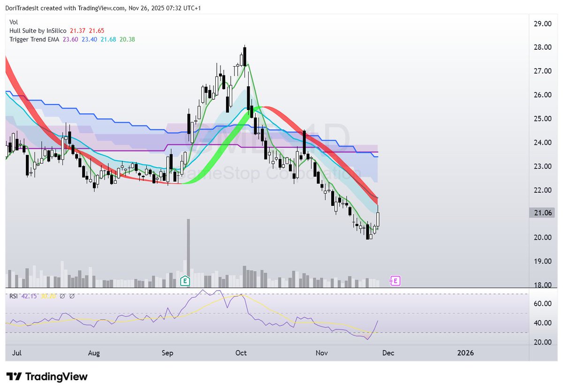
Task: Click the tall September volume spike bar
Action: click(188, 249)
